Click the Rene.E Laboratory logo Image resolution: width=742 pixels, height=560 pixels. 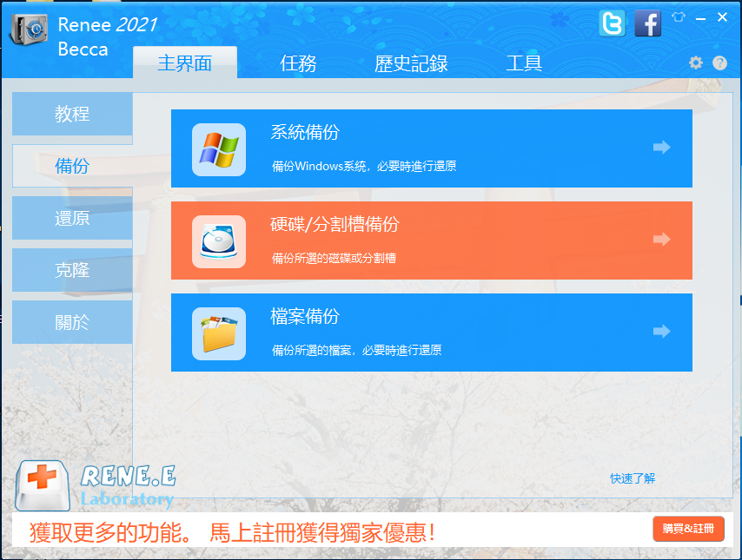(x=96, y=485)
